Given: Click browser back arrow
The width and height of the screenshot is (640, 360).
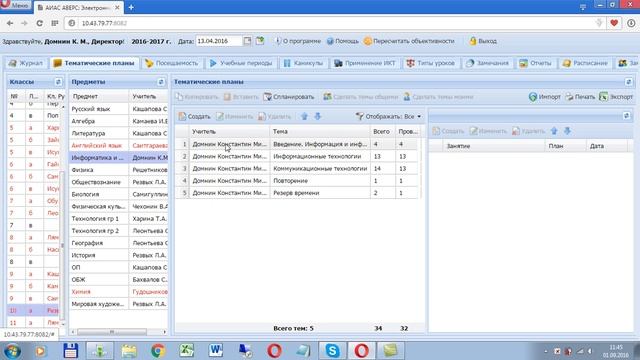Looking at the screenshot, I should 10,23.
